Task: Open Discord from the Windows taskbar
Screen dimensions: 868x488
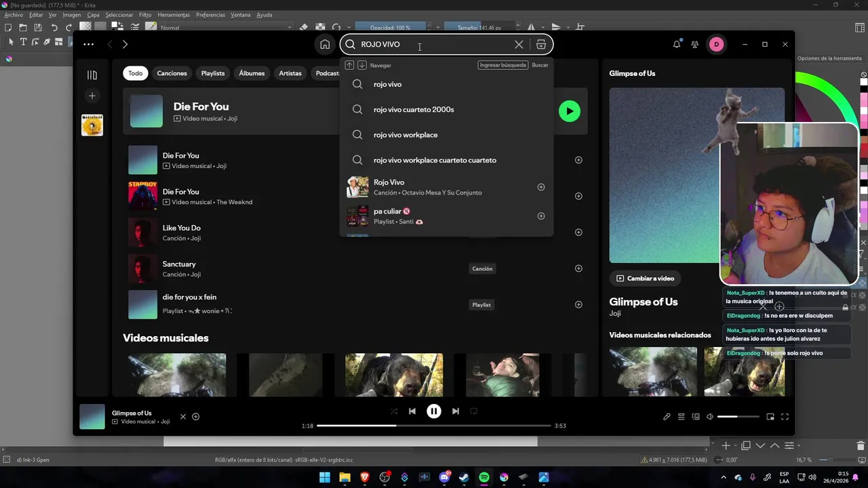Action: tap(445, 477)
